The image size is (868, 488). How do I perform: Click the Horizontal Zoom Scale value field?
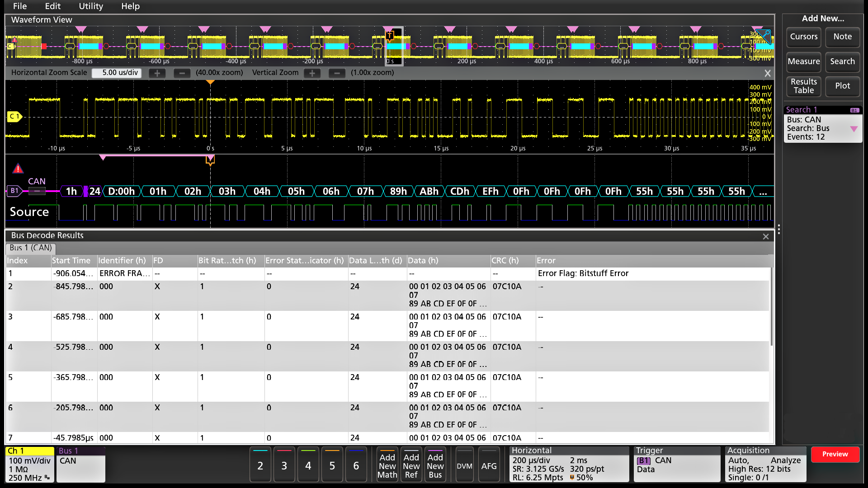coord(117,73)
